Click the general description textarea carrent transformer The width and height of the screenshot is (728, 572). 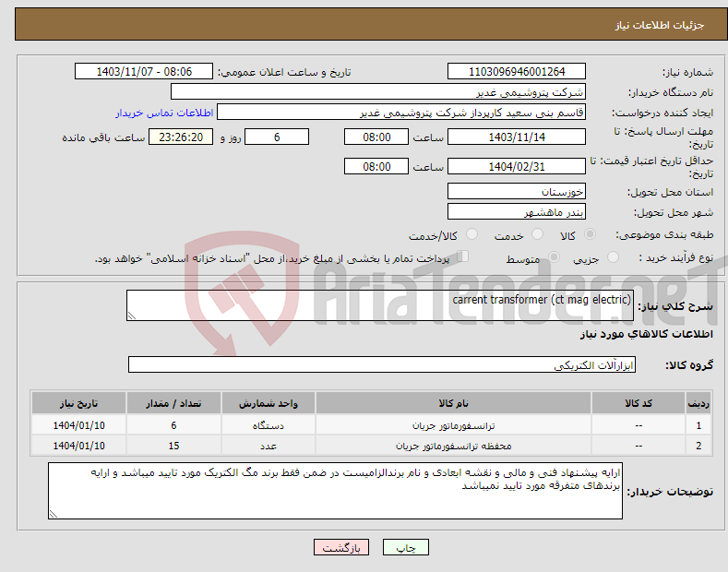(380, 305)
